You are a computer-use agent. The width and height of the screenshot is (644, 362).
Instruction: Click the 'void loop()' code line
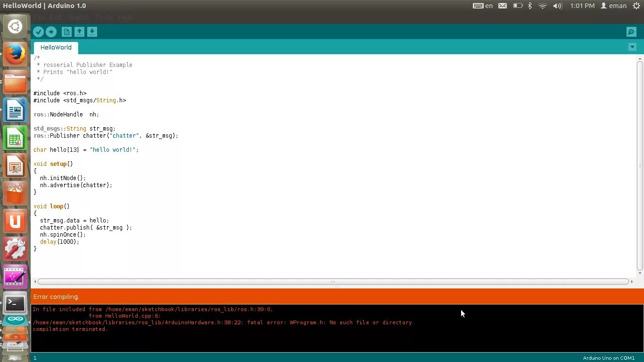[51, 206]
